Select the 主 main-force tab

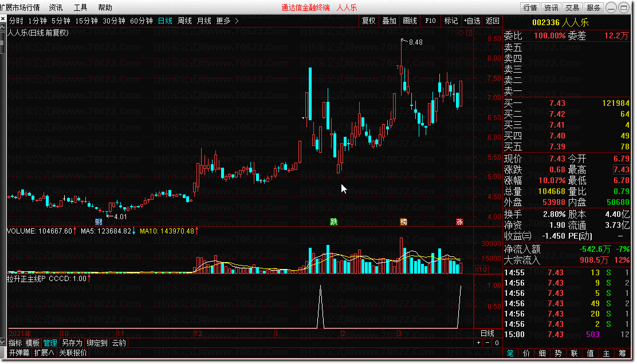click(606, 354)
